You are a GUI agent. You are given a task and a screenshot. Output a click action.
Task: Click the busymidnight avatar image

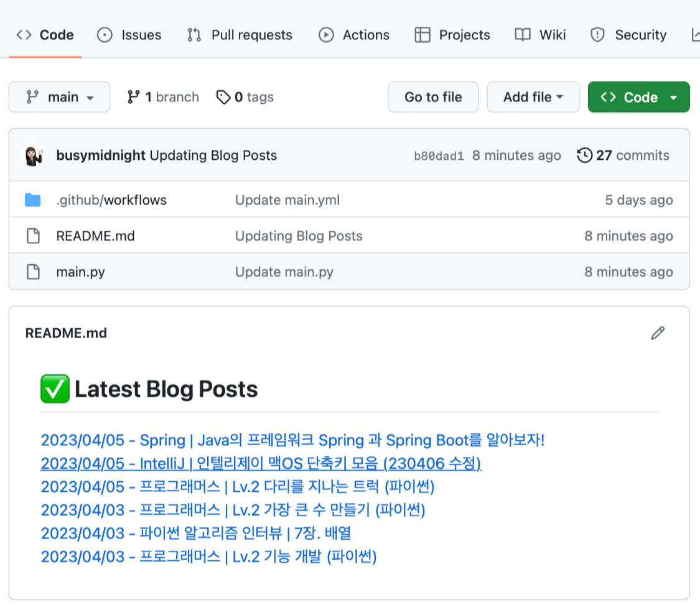click(x=33, y=155)
